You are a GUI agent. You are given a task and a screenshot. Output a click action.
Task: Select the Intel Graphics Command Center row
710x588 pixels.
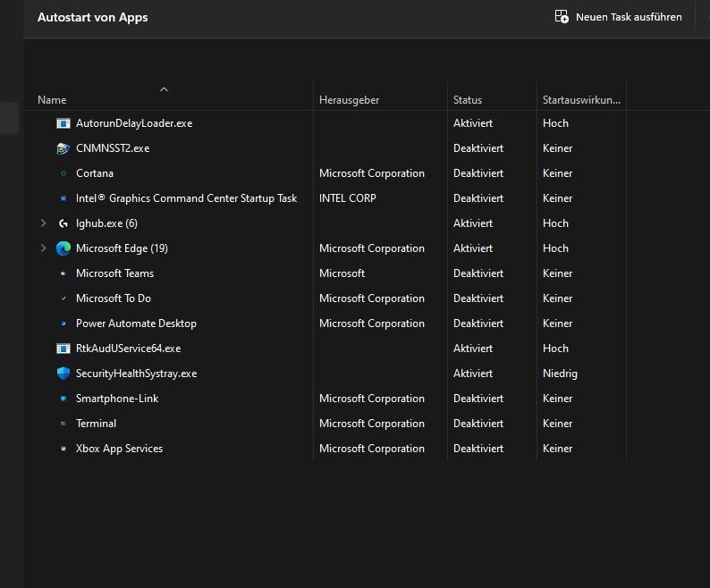186,198
